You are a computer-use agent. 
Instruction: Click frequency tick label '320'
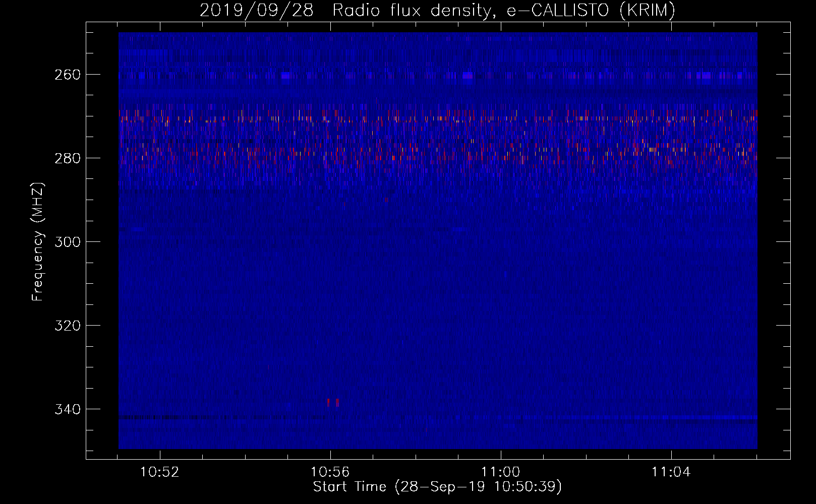68,326
